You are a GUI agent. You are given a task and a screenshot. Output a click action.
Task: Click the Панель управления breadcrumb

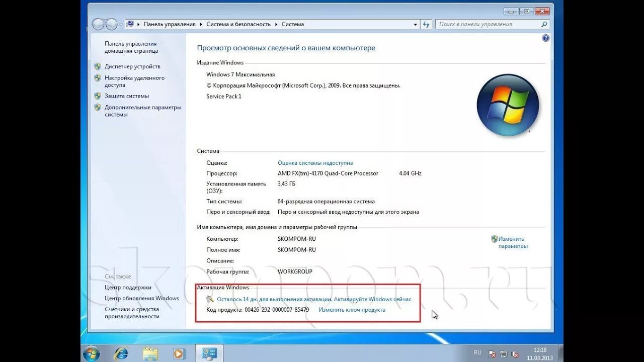170,24
